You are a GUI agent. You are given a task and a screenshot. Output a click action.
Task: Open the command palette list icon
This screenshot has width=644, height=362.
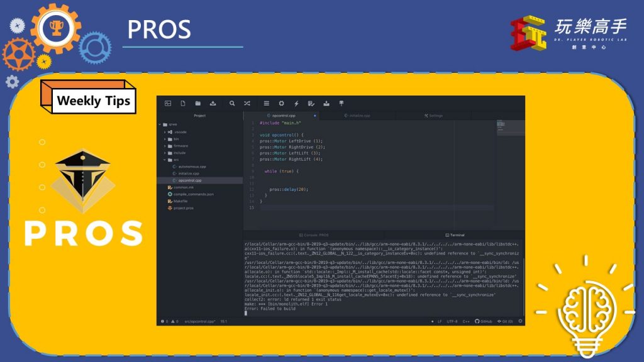coord(267,104)
